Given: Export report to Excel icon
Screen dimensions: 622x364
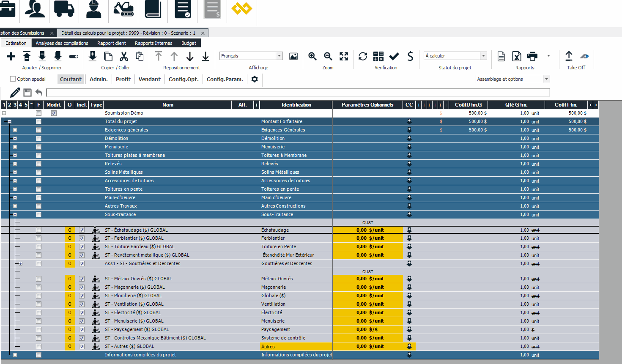Looking at the screenshot, I should (517, 56).
